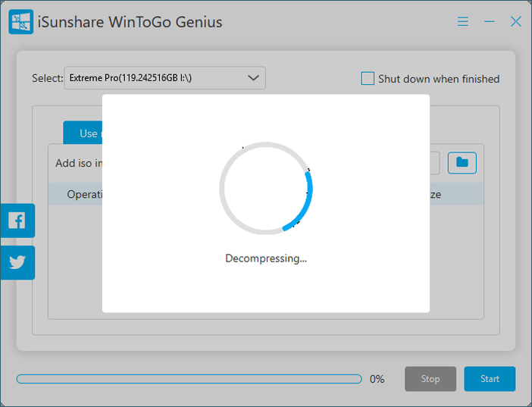The width and height of the screenshot is (532, 407).
Task: Enable Shut down when finished checkbox
Action: pos(368,78)
